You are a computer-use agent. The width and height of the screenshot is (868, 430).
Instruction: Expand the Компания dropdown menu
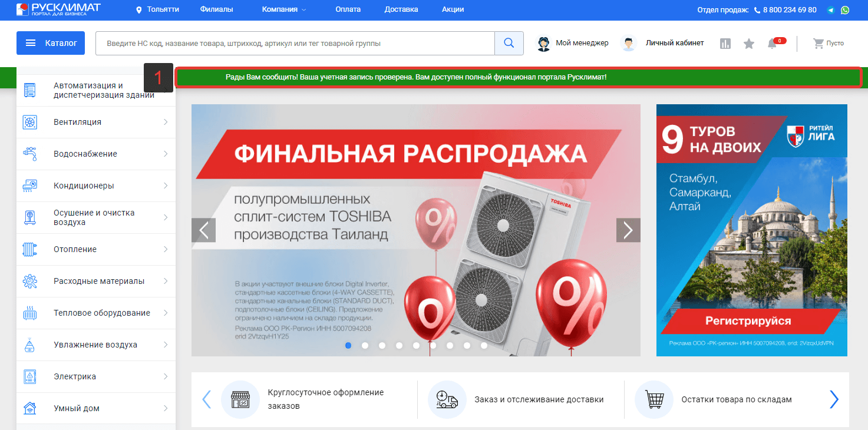click(284, 9)
